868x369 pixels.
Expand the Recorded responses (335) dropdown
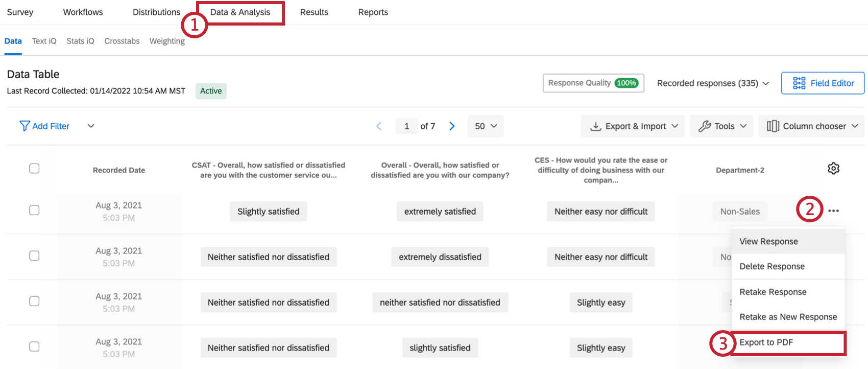coord(713,83)
